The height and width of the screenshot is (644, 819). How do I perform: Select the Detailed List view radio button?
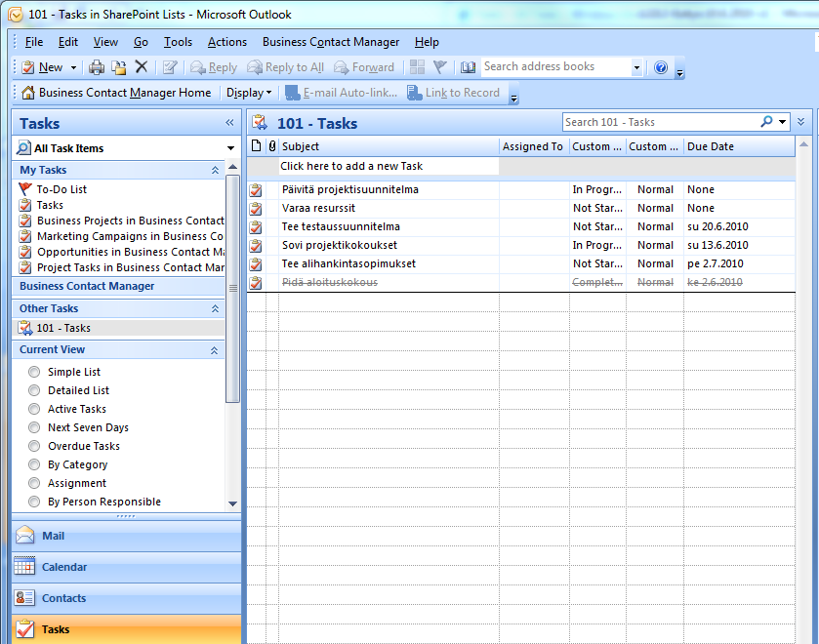(x=34, y=390)
